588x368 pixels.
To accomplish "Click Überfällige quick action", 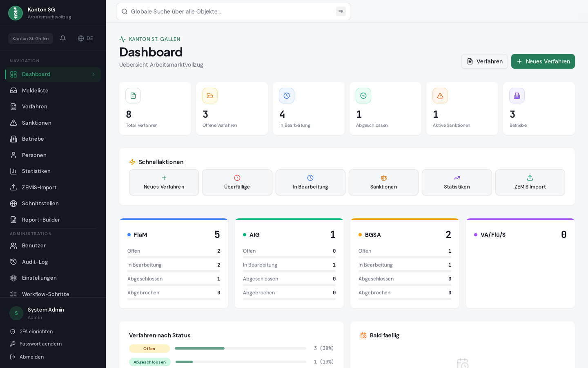I will (237, 182).
